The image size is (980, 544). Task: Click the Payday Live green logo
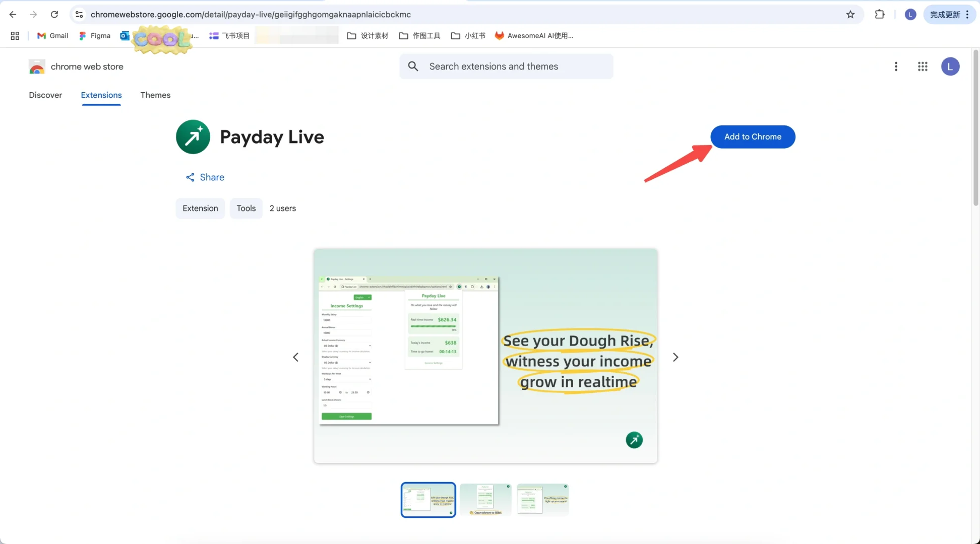tap(193, 137)
